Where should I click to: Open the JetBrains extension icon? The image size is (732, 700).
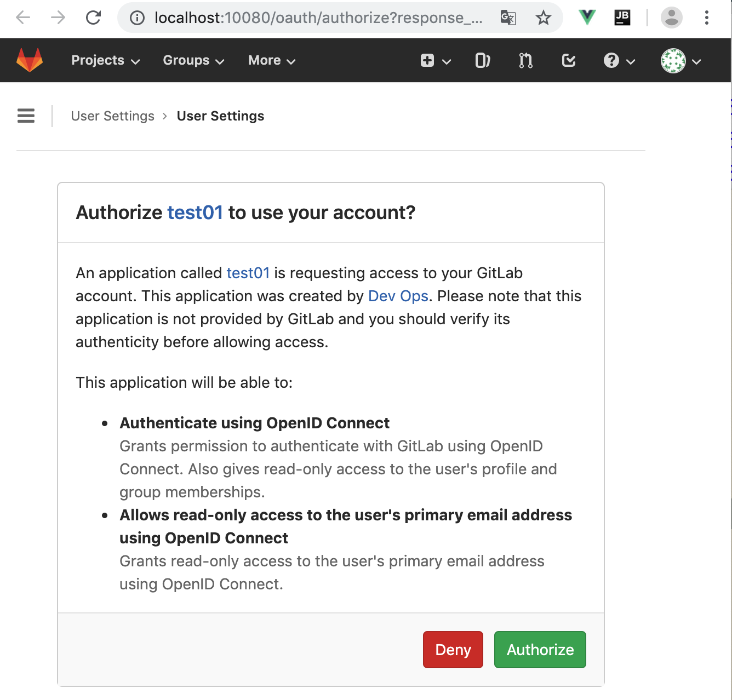pos(622,18)
